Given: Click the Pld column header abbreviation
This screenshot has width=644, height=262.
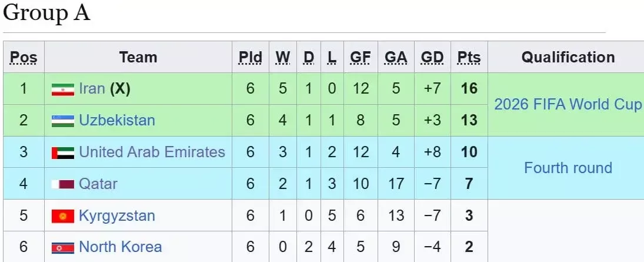Looking at the screenshot, I should 251,58.
